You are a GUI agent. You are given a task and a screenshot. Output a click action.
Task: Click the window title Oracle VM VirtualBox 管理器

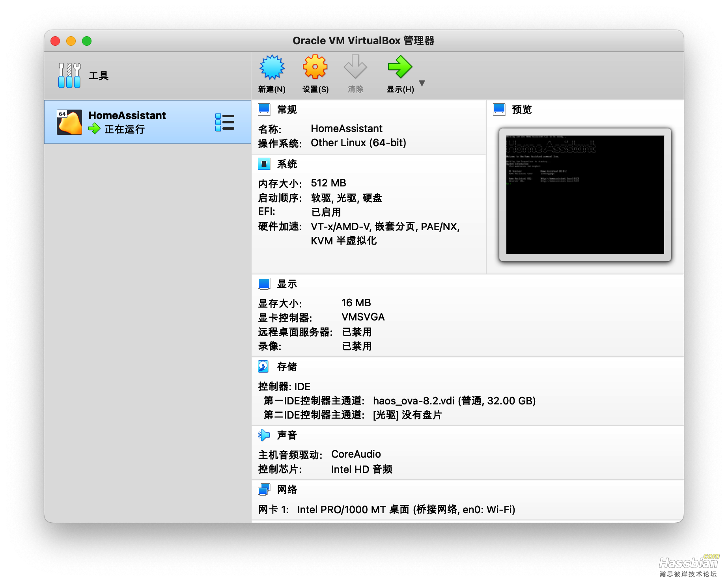364,41
